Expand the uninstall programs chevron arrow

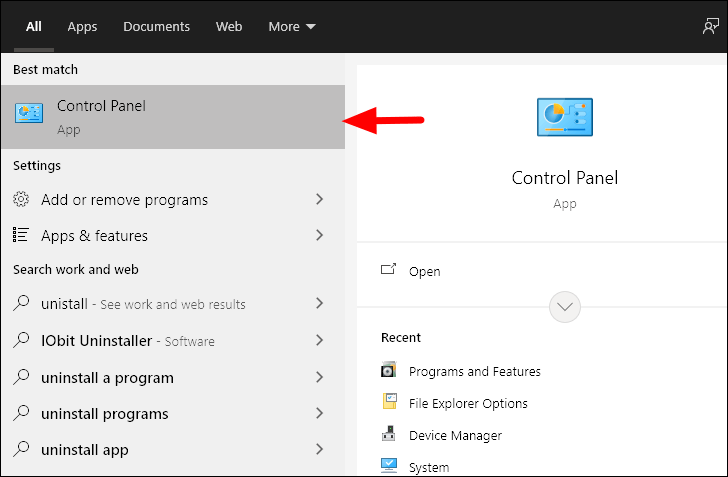click(319, 413)
